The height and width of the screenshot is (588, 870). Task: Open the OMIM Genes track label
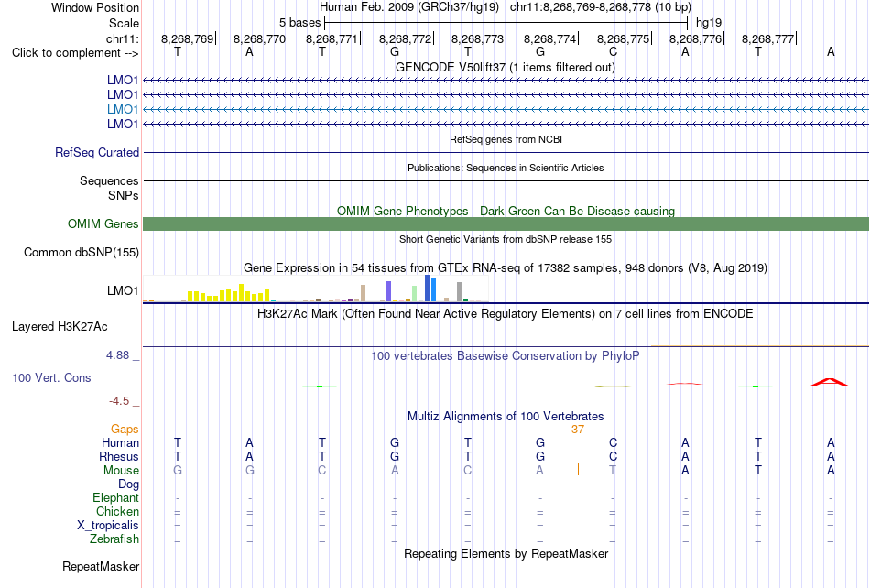click(x=103, y=224)
